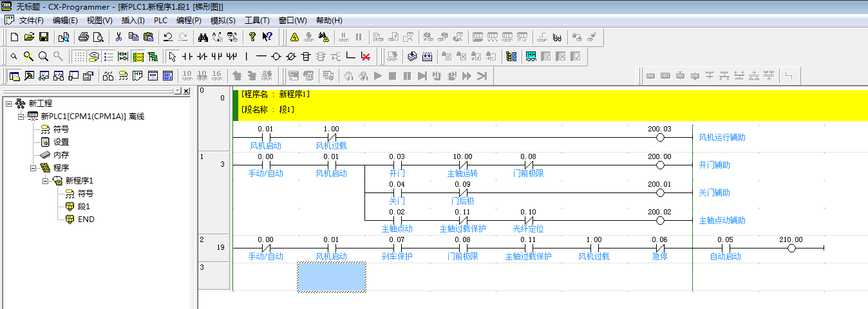
Task: Click the Print icon in toolbar
Action: pos(84,37)
